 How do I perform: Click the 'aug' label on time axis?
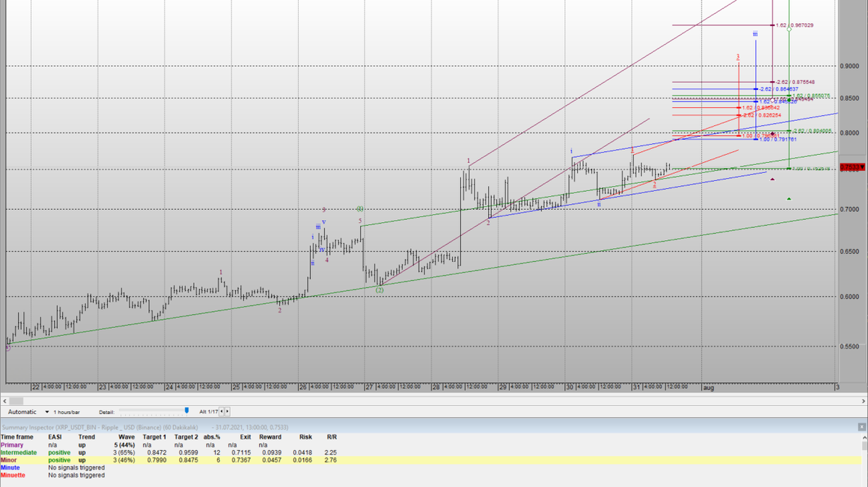pos(709,388)
